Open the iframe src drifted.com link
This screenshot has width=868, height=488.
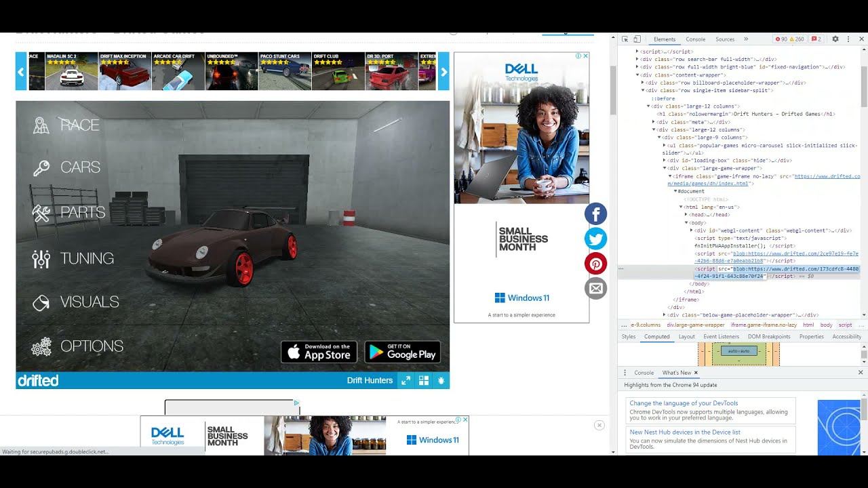[x=763, y=180]
